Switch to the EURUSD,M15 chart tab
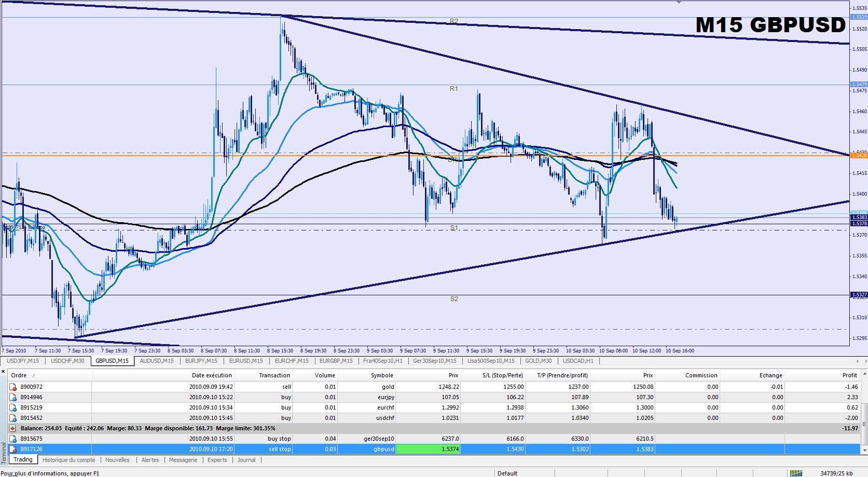Screen dimensions: 868x477 tap(246, 361)
